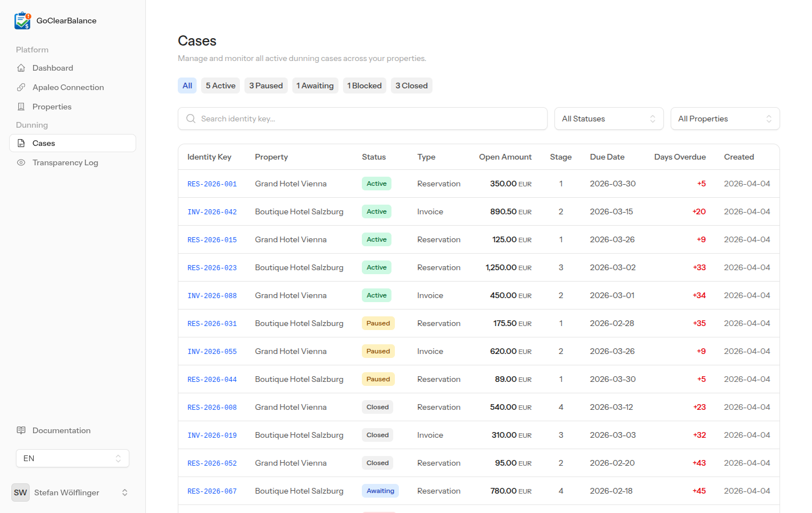Open case RES-2026-001
The width and height of the screenshot is (812, 513).
(x=212, y=184)
